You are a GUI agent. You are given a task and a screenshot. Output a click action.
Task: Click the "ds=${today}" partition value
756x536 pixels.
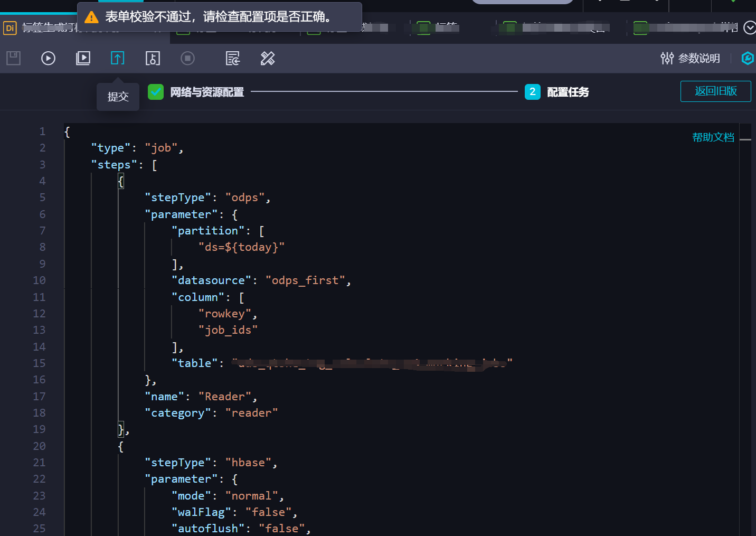click(x=241, y=247)
